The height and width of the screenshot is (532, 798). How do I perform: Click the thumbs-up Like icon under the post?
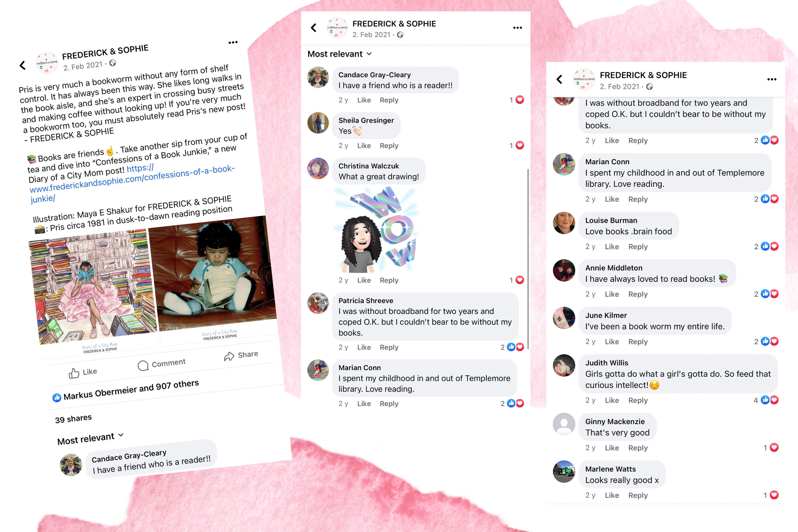tap(74, 373)
